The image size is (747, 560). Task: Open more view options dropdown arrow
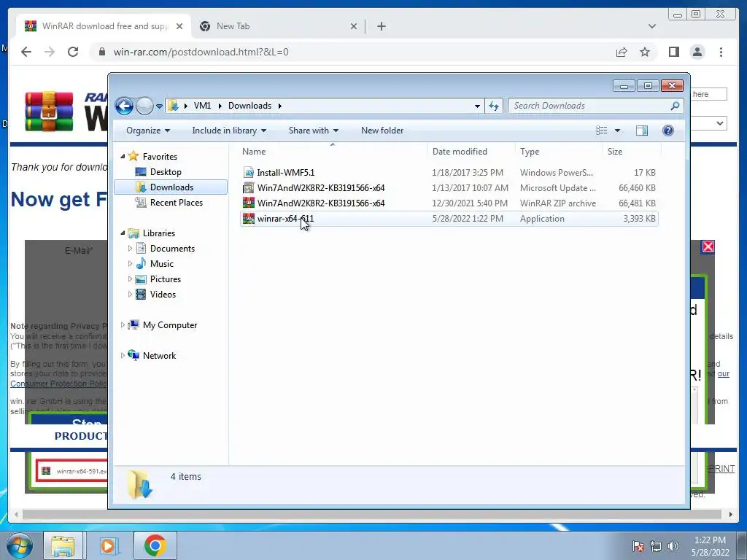pyautogui.click(x=617, y=131)
